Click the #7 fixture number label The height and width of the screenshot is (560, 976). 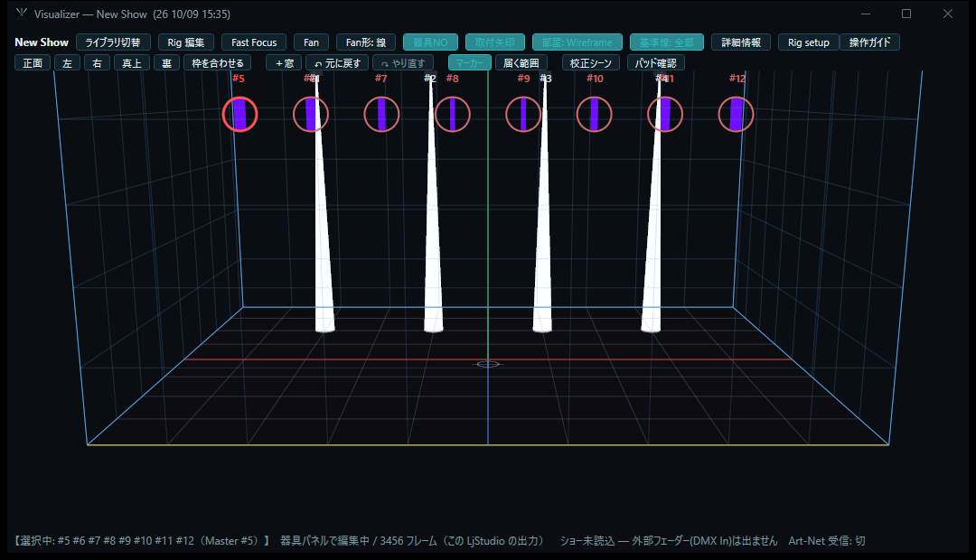pos(381,79)
